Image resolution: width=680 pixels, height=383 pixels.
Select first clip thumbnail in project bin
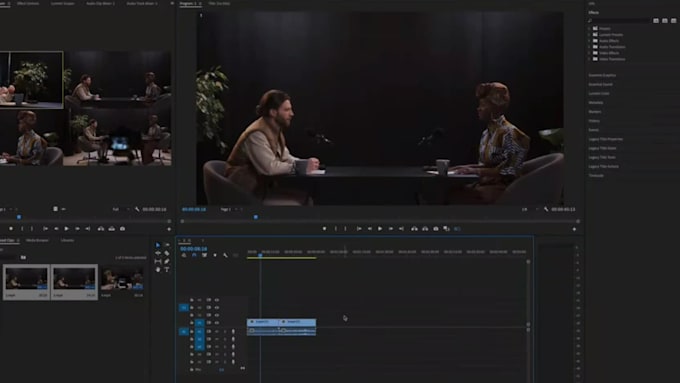tap(26, 278)
